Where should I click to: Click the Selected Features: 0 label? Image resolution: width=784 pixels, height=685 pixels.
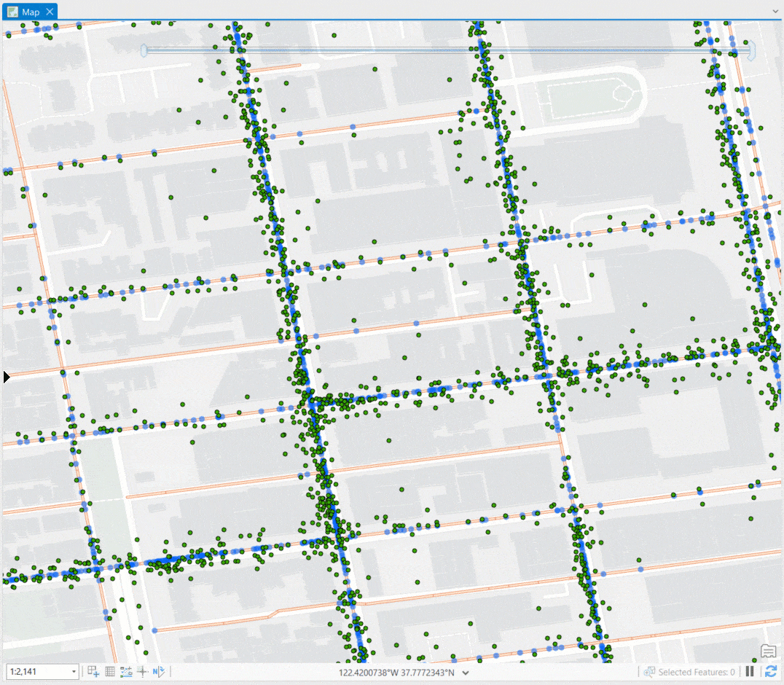tap(697, 672)
